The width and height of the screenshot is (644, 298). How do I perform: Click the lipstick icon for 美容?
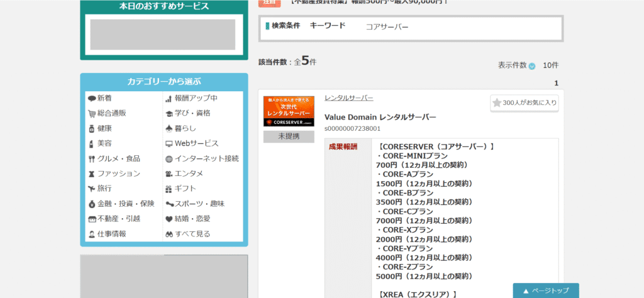pos(92,144)
